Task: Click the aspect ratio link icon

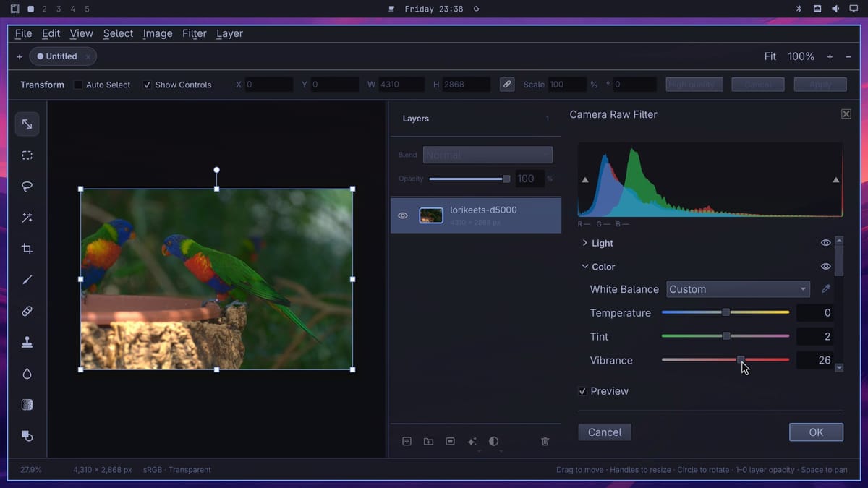Action: tap(507, 85)
